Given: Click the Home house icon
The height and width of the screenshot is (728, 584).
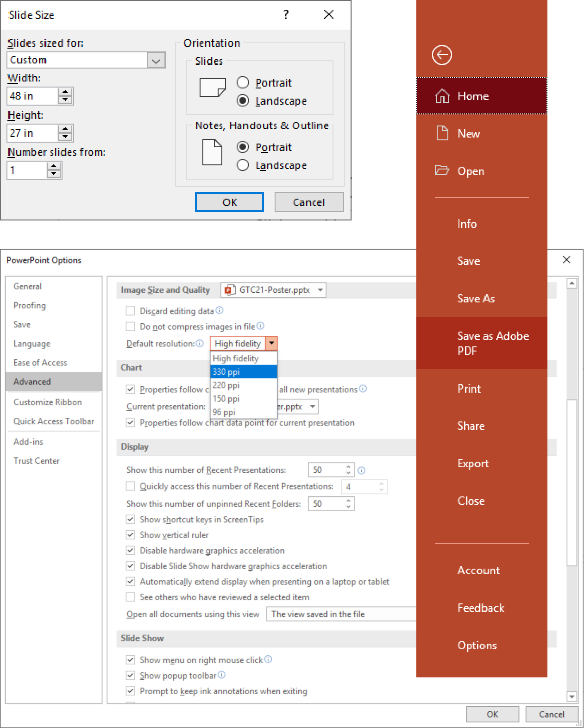Looking at the screenshot, I should tap(442, 96).
